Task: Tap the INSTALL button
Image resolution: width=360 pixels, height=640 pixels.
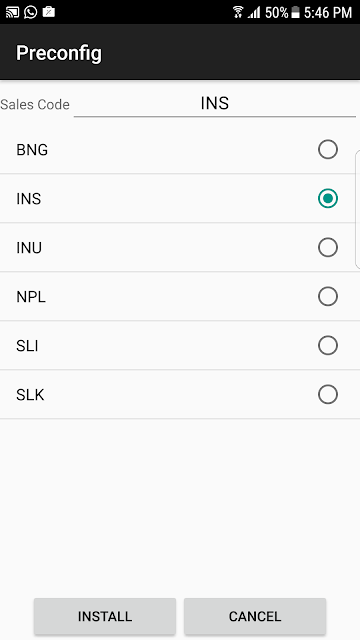Action: 105,616
